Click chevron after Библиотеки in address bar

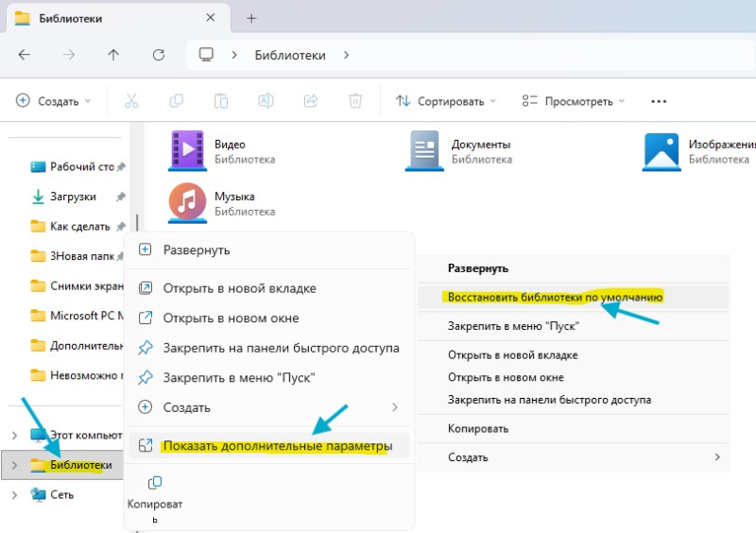[x=346, y=55]
